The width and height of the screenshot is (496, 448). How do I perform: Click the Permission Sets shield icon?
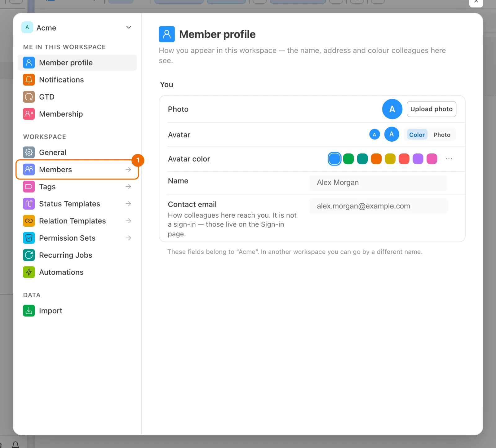tap(29, 238)
